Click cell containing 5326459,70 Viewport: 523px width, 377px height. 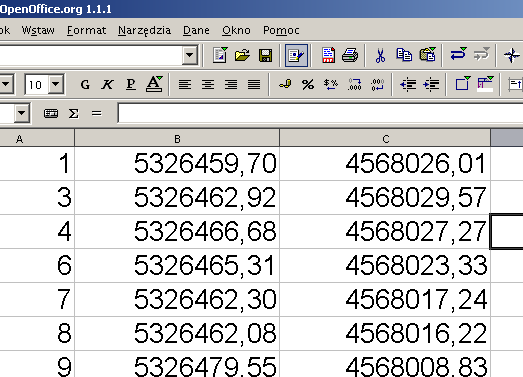[177, 163]
